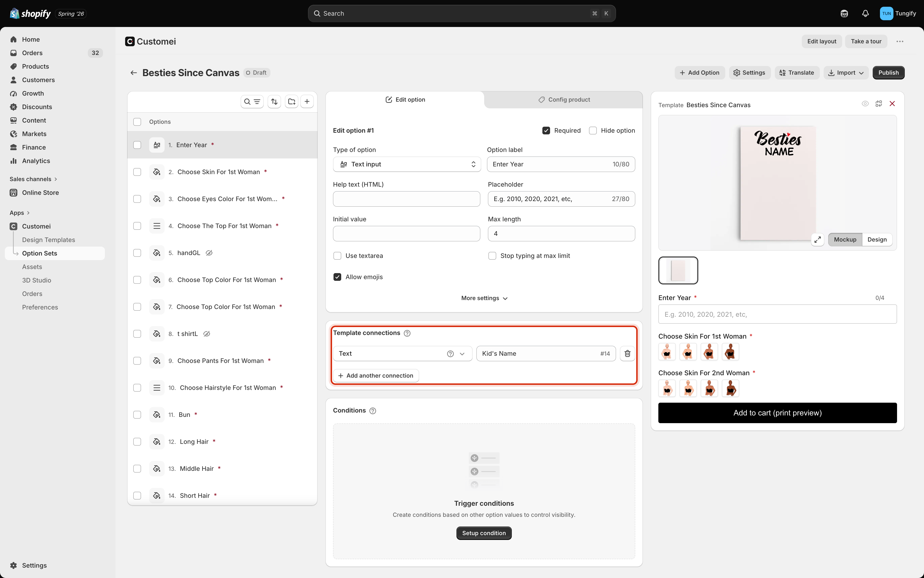This screenshot has width=924, height=578.
Task: Open the search and filter options tool
Action: 252,102
